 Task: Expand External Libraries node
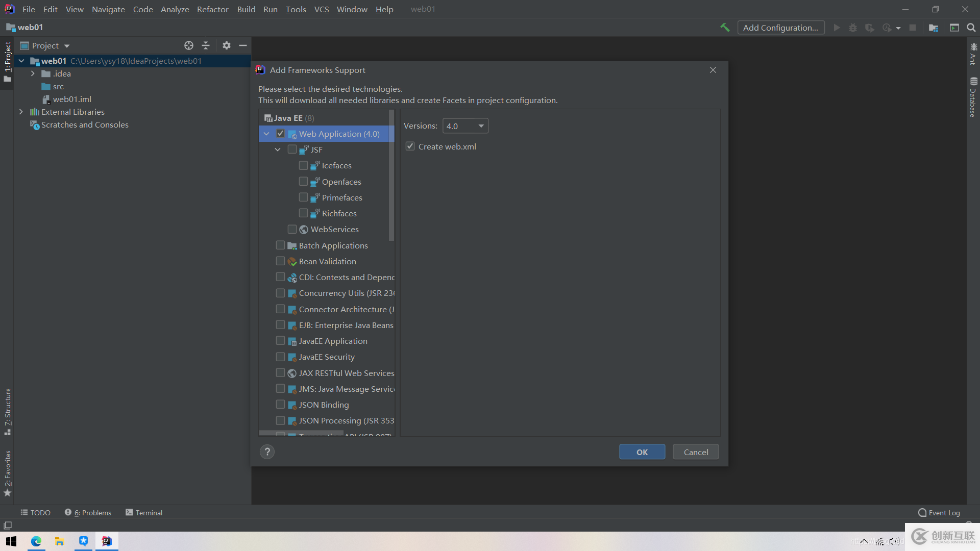tap(21, 112)
